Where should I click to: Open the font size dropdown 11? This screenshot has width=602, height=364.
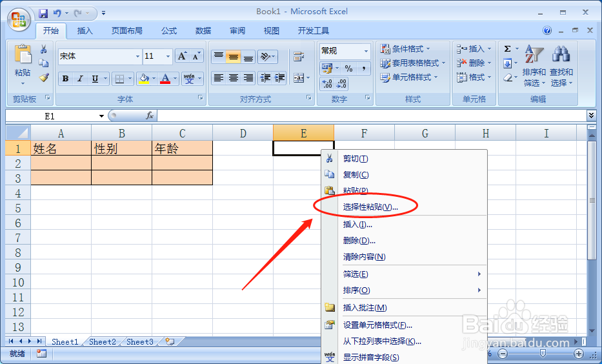point(168,56)
